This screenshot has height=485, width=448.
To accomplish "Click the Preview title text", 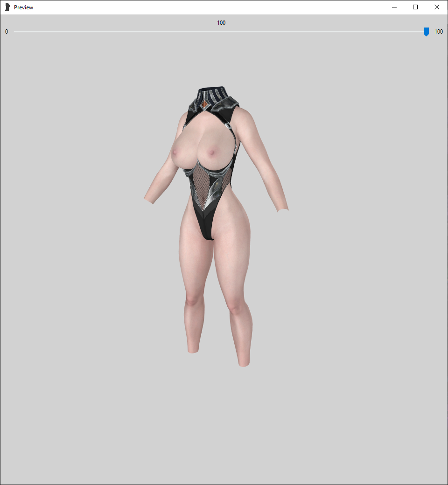I will tap(23, 7).
